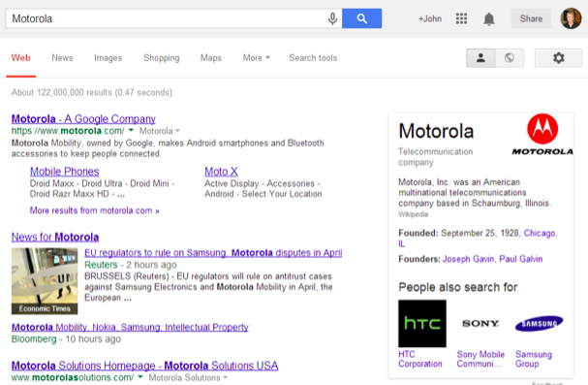Click the Motorola knowledge panel title
The width and height of the screenshot is (588, 385).
[x=436, y=131]
